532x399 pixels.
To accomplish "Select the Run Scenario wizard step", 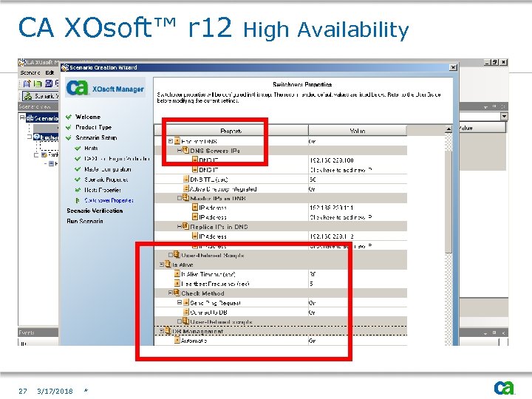I will [x=85, y=221].
